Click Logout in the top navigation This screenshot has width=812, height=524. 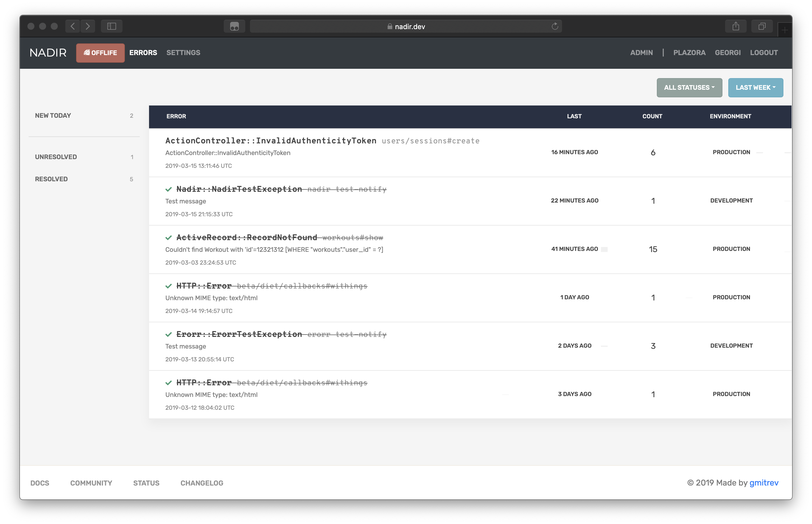pos(764,53)
